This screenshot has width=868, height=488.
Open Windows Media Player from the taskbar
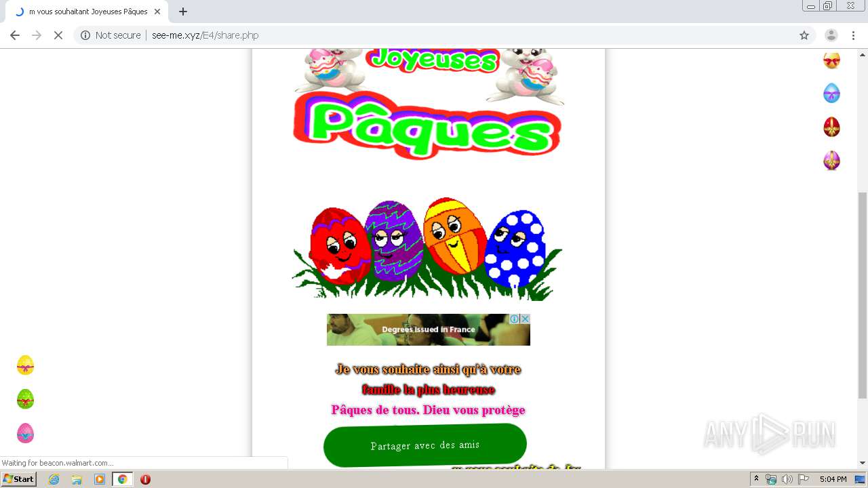pos(100,479)
